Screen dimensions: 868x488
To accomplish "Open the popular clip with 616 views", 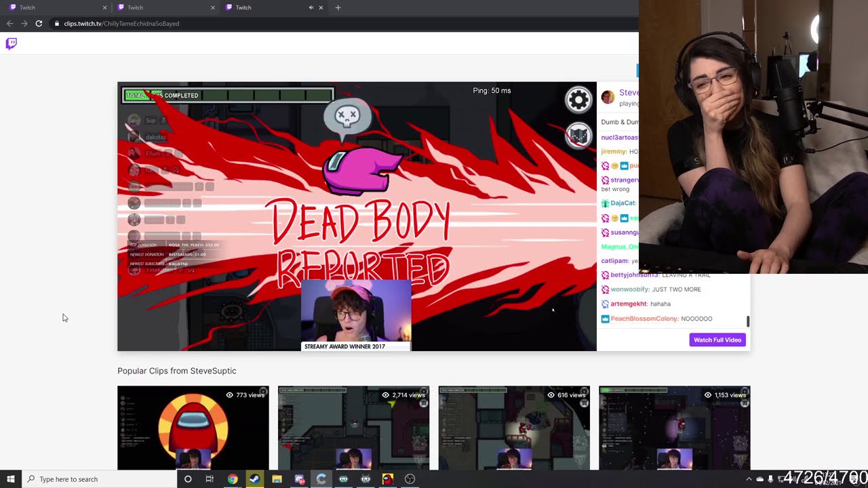I will click(x=514, y=428).
